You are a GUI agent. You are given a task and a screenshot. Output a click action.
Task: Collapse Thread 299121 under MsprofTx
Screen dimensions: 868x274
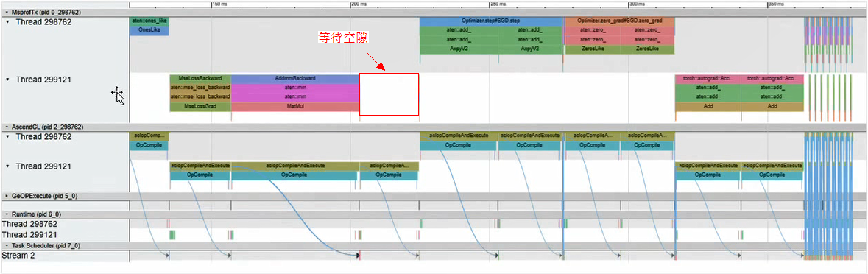[7, 80]
